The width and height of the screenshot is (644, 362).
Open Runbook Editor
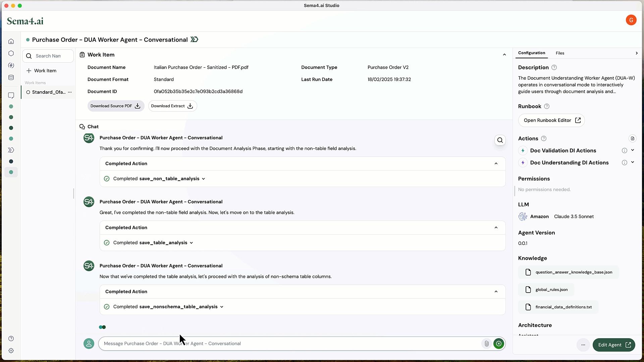coord(551,120)
